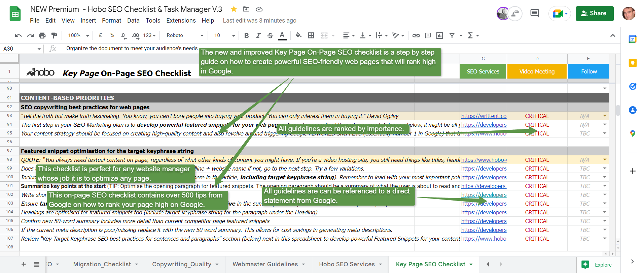The image size is (644, 273).
Task: Click the Add Sheet plus button
Action: point(24,264)
